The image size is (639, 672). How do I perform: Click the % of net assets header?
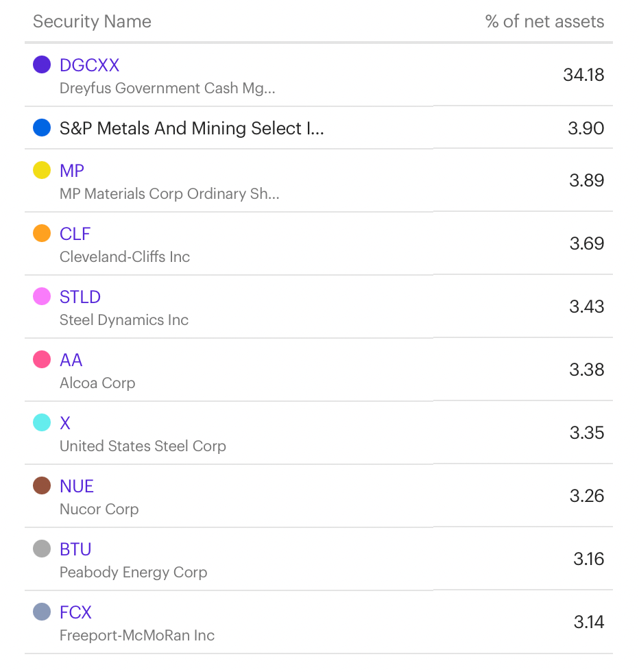pyautogui.click(x=544, y=21)
